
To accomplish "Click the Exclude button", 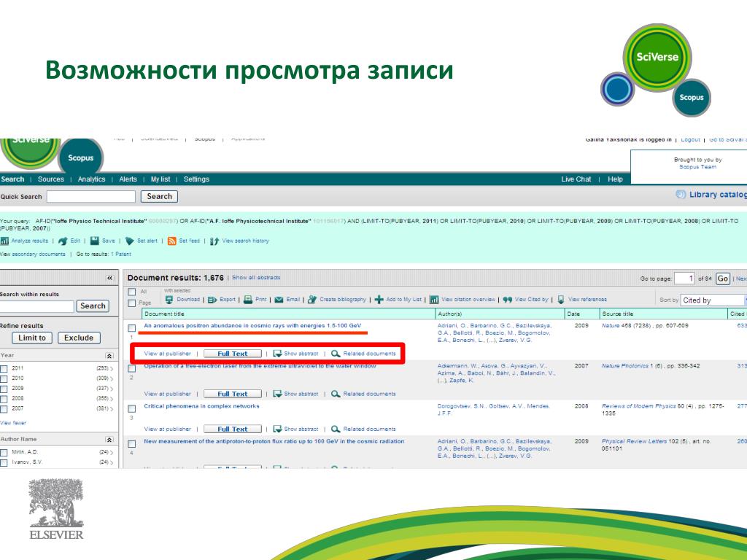I will 79,338.
